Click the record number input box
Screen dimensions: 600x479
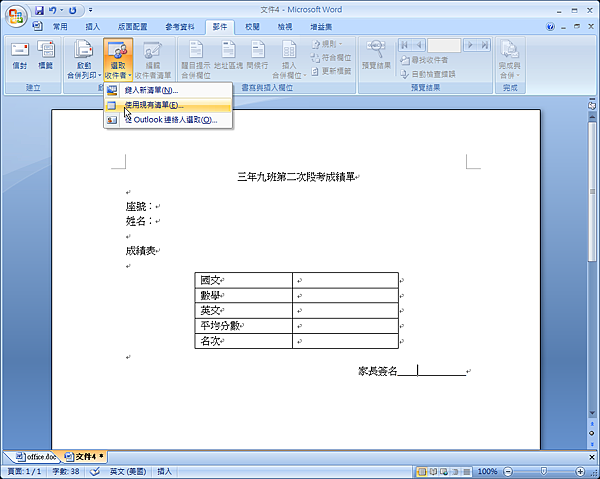click(x=444, y=45)
